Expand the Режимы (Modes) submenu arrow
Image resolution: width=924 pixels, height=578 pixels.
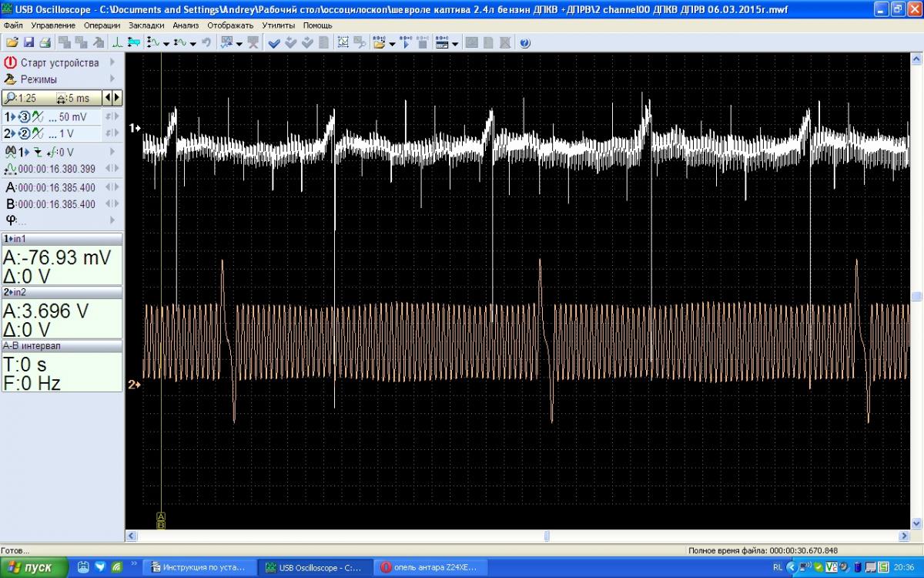[112, 79]
